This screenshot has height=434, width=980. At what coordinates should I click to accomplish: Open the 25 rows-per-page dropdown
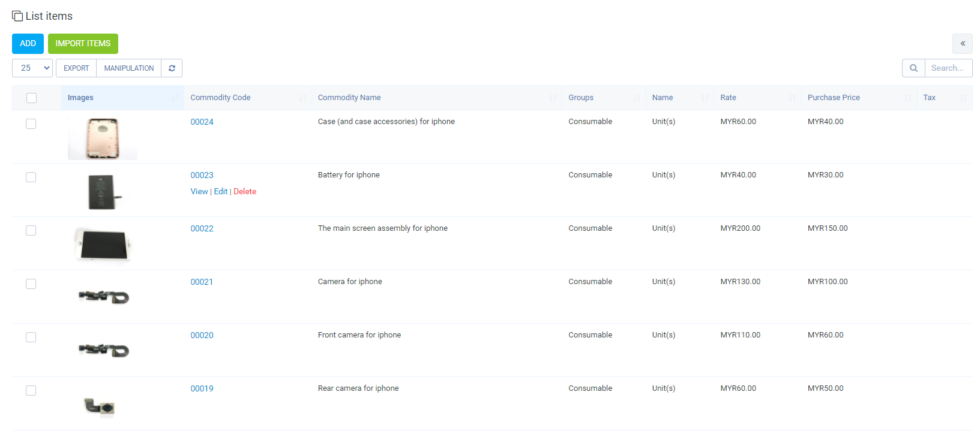tap(32, 68)
